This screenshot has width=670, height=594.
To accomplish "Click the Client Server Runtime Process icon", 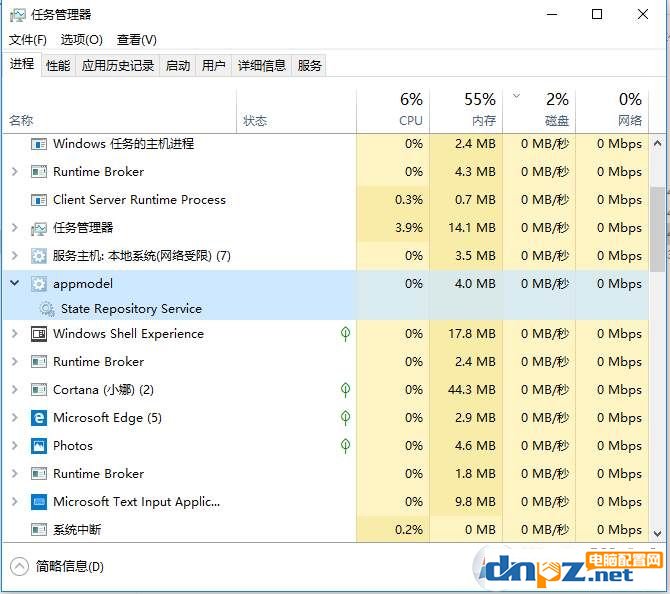I will point(38,200).
